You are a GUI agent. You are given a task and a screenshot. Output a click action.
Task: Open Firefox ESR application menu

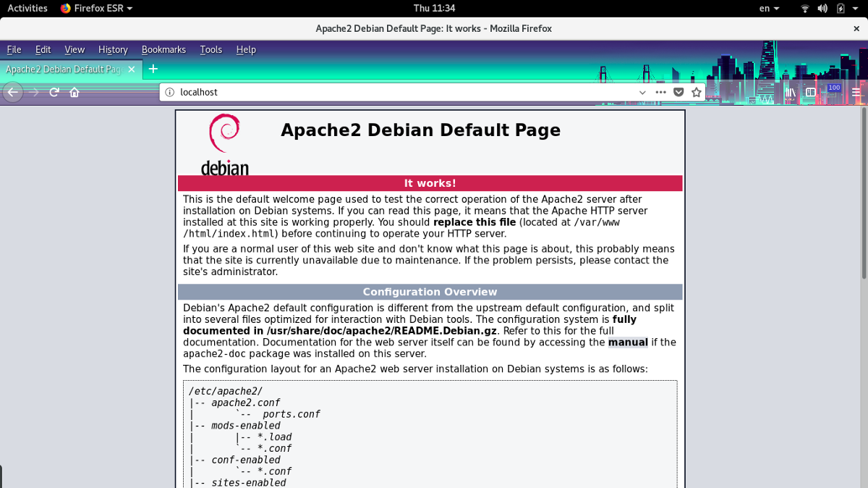click(96, 8)
